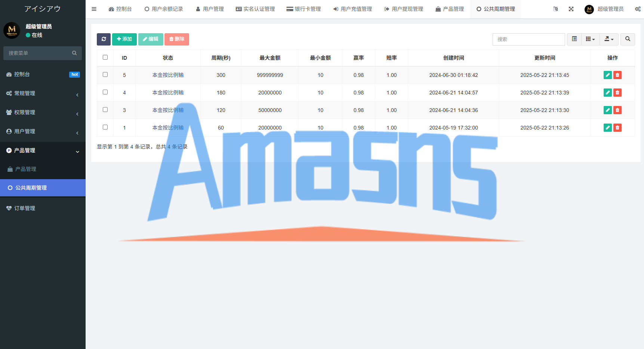Image resolution: width=644 pixels, height=349 pixels.
Task: Open the settings gears icon at top right
Action: (x=638, y=9)
